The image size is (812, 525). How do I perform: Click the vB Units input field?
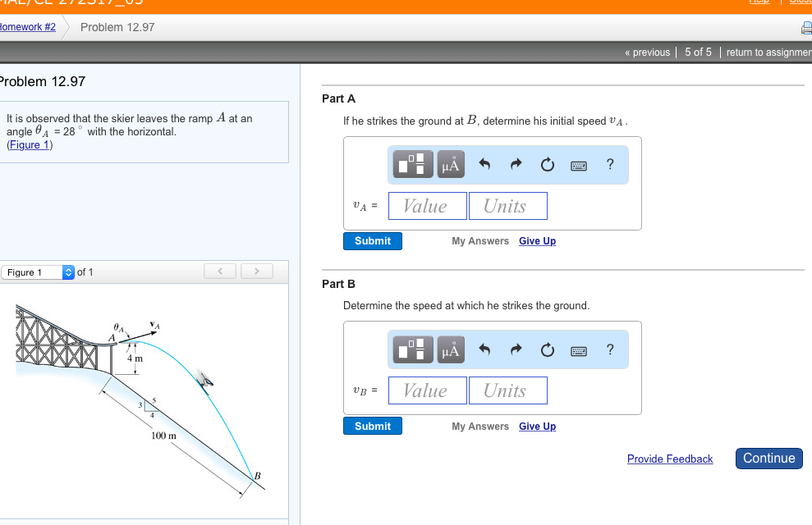[508, 390]
